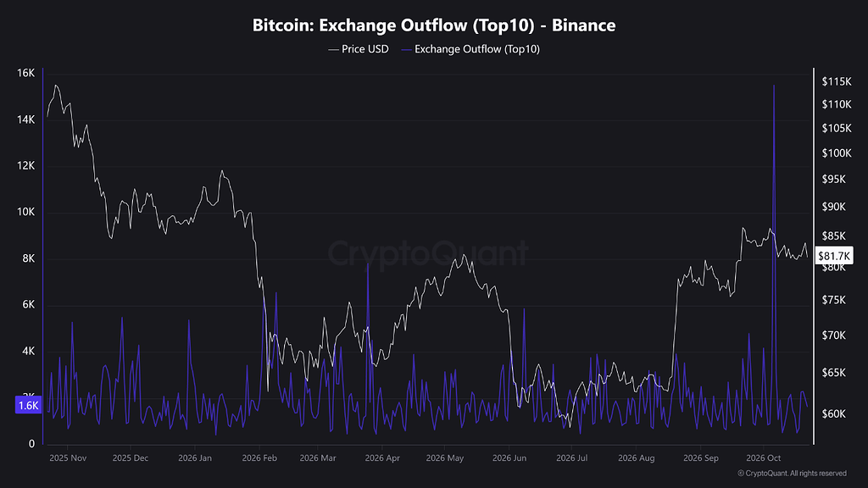Toggle the Exchange Outflow (Top10) legend entry

click(x=470, y=49)
